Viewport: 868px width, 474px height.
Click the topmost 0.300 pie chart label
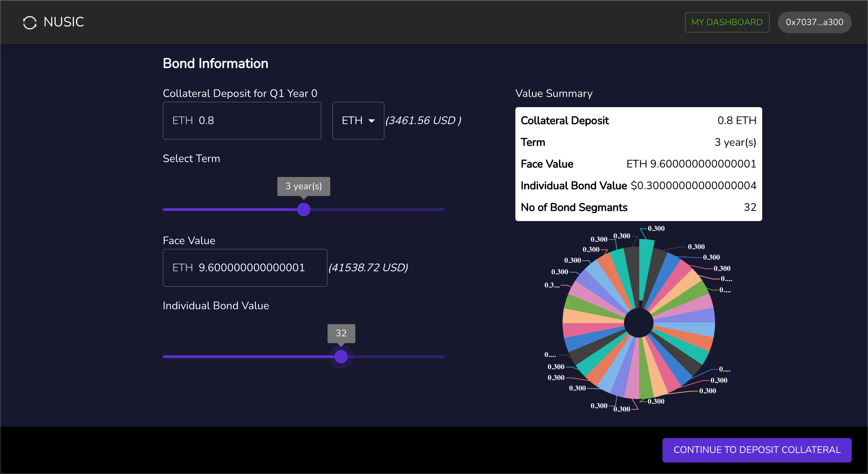click(656, 229)
